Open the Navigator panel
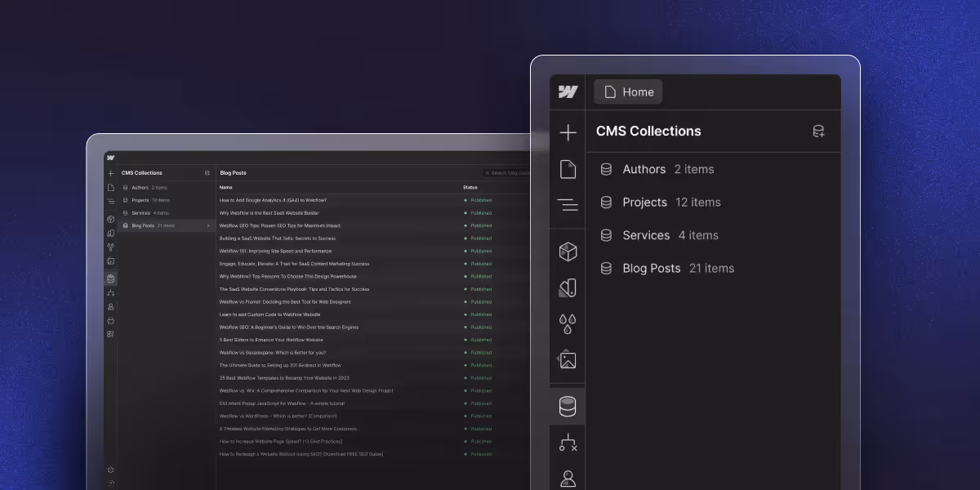The width and height of the screenshot is (980, 490). click(x=567, y=205)
